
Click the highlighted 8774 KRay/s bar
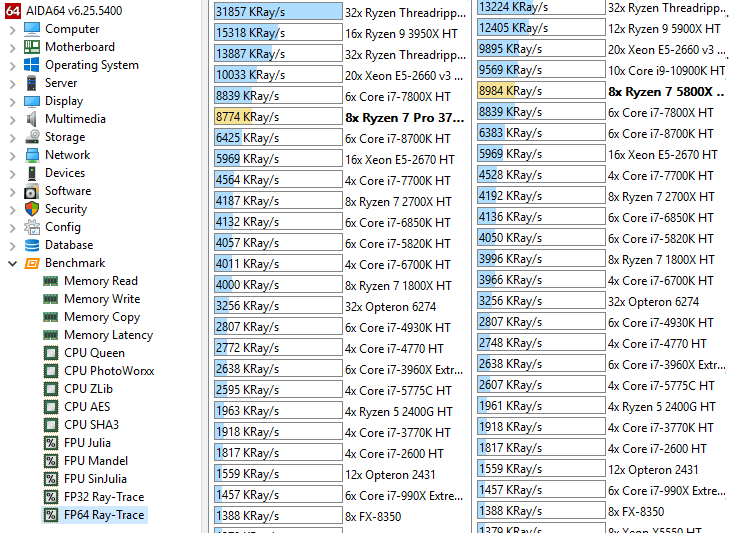pyautogui.click(x=278, y=116)
